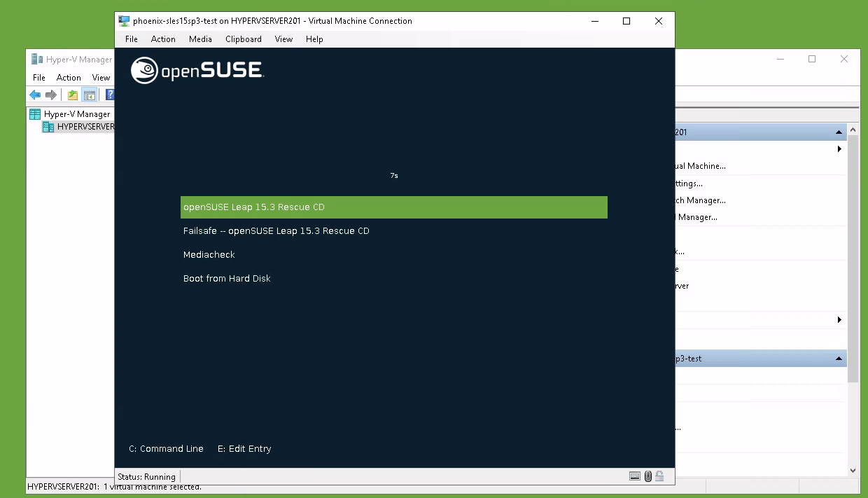Open the Clipboard menu in VM Connection

[243, 39]
